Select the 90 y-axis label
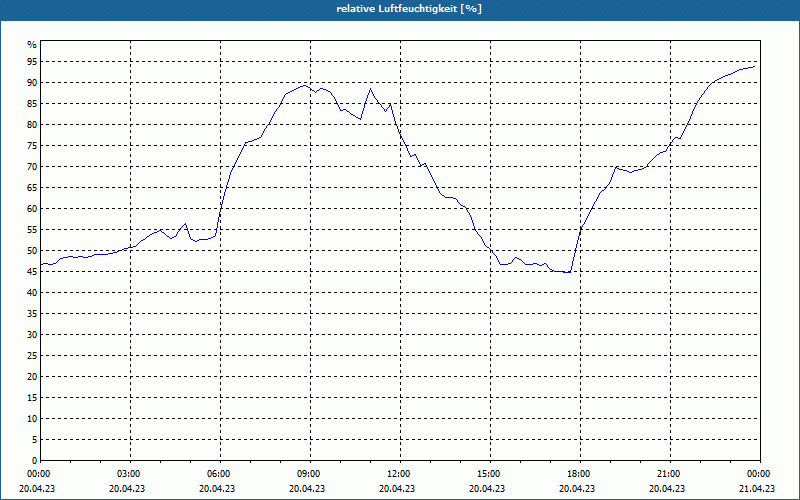Screen dimensions: 800x500 tap(32, 83)
